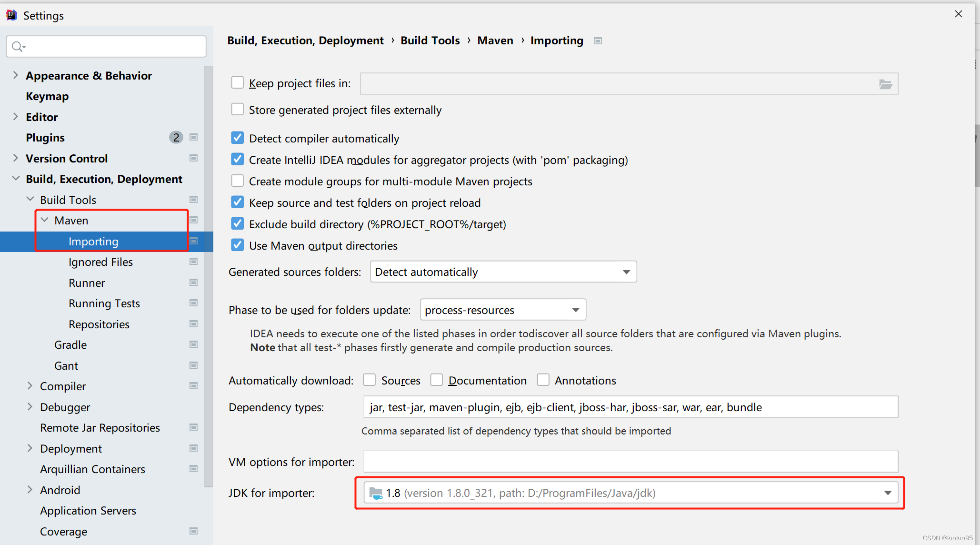Click the project icon beside Version Control

pyautogui.click(x=193, y=158)
